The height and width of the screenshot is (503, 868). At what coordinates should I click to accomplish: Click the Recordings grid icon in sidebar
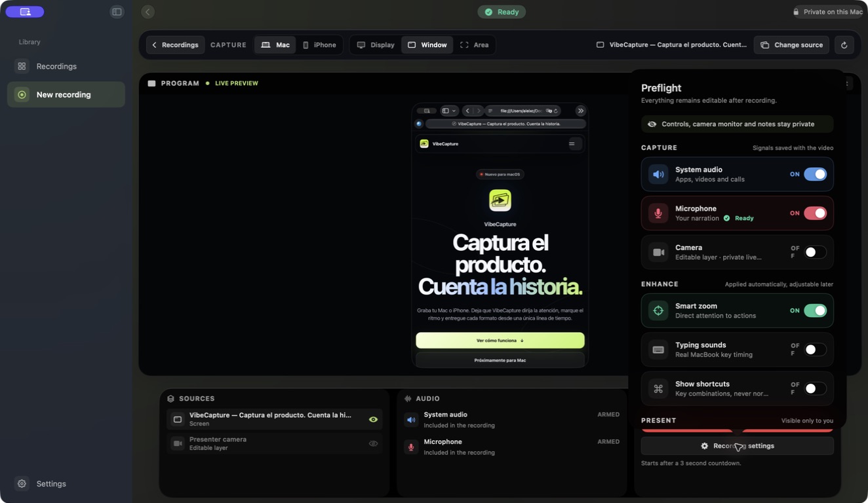(22, 66)
